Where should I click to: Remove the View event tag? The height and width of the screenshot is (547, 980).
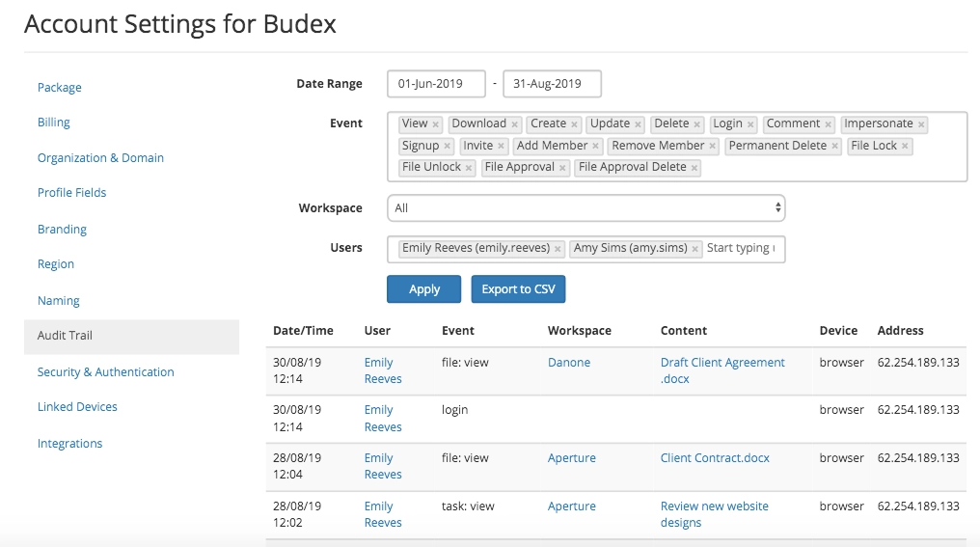[436, 124]
